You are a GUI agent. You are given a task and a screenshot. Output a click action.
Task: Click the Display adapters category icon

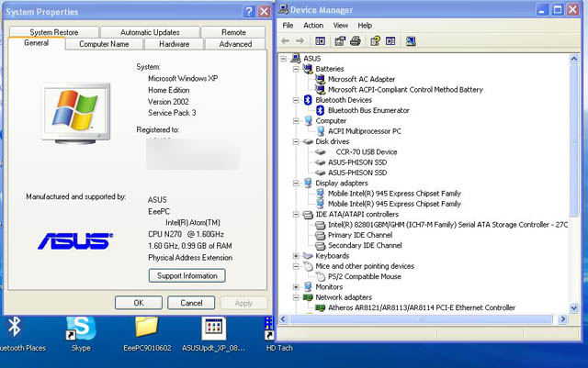tap(309, 183)
